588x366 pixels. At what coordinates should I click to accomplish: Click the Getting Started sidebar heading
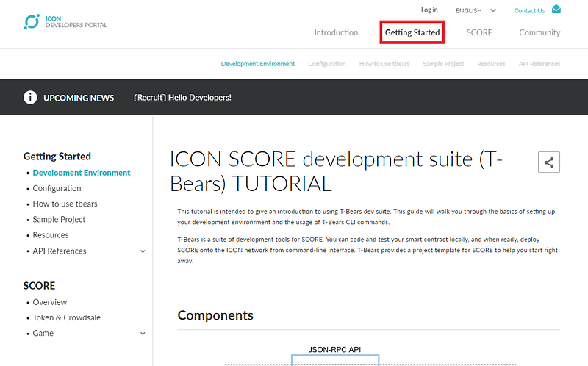point(57,157)
